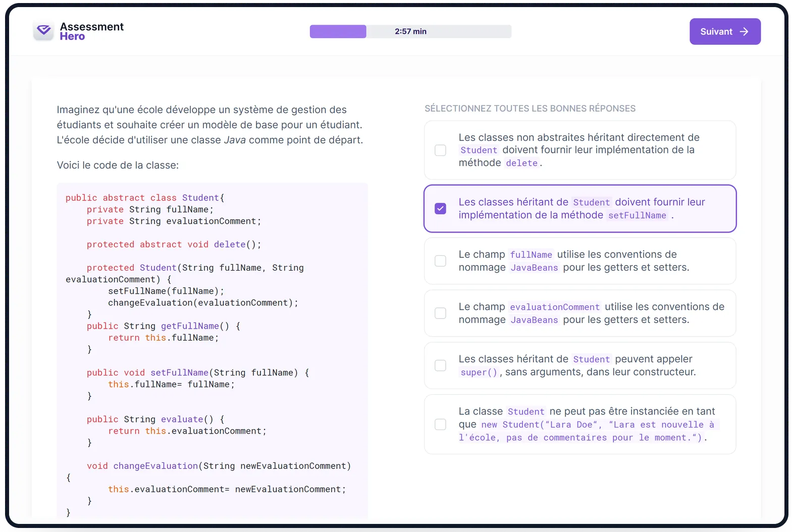This screenshot has height=532, width=792.
Task: Uncheck the selected setFullName implementation checkbox
Action: (440, 208)
